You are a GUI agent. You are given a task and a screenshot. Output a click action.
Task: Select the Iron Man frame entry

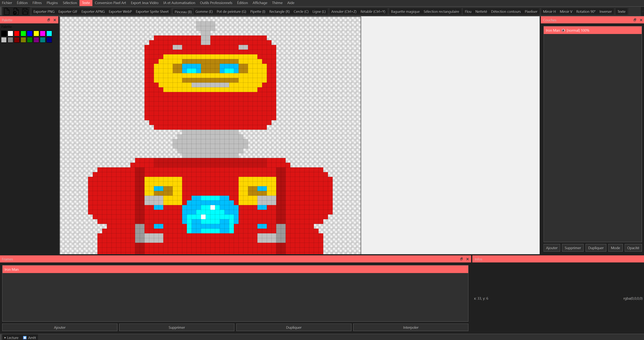235,269
